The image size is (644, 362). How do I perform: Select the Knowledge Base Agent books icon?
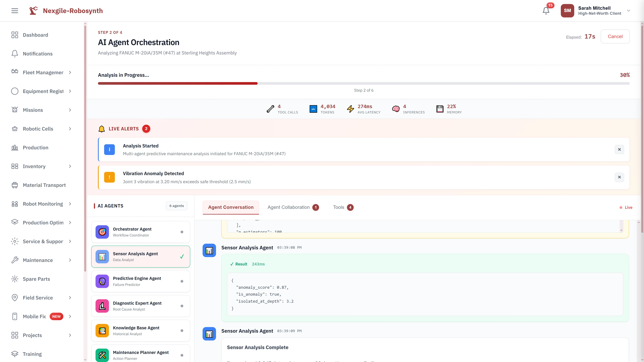click(102, 330)
